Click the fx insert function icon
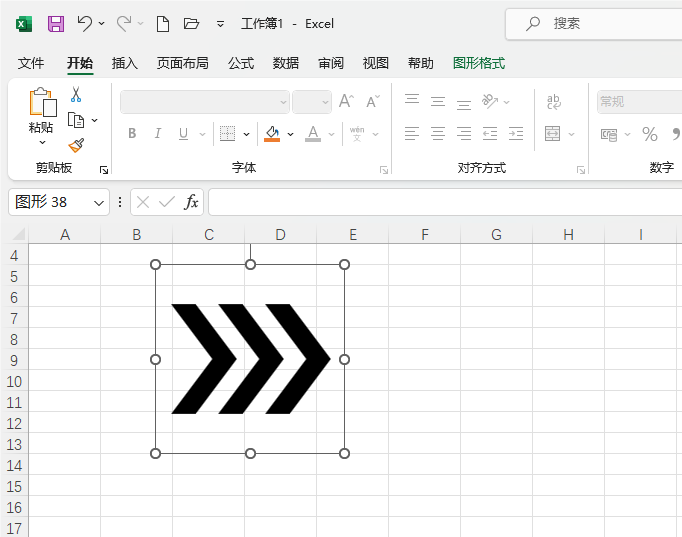The height and width of the screenshot is (537, 682). (x=191, y=202)
